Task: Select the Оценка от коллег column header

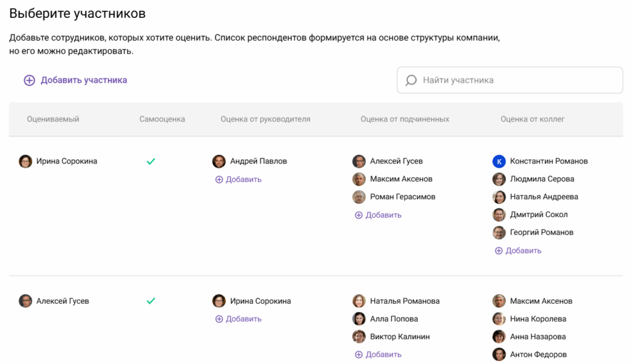Action: click(531, 119)
